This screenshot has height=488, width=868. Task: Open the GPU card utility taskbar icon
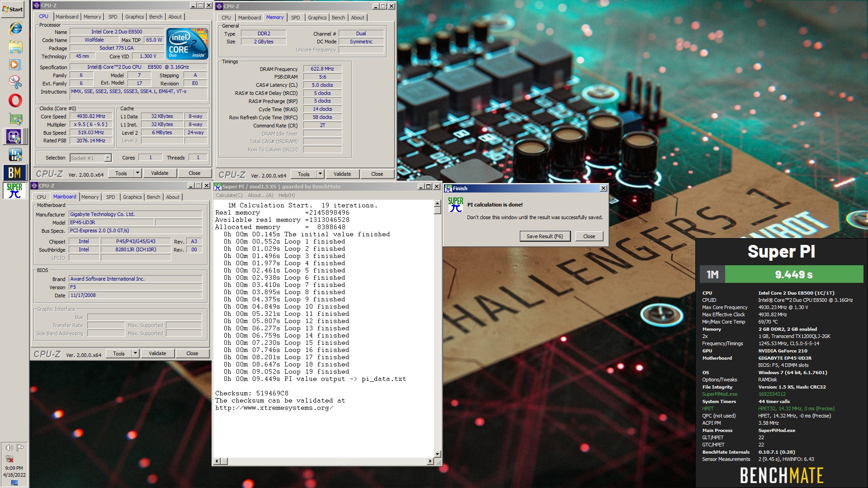click(x=15, y=119)
